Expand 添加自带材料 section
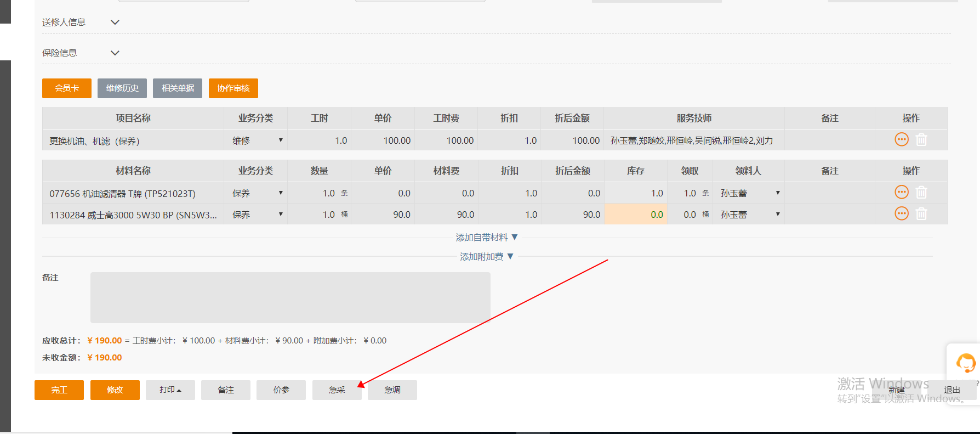The height and width of the screenshot is (434, 980). click(x=487, y=238)
